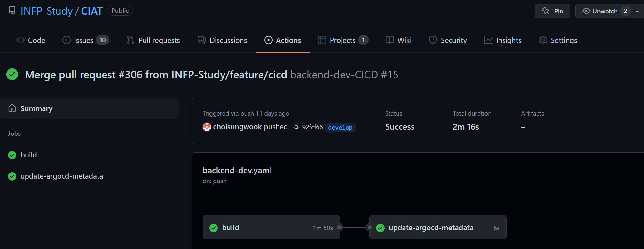Click the repository book icon beside INFP-Study
The width and height of the screenshot is (644, 249).
tap(12, 11)
